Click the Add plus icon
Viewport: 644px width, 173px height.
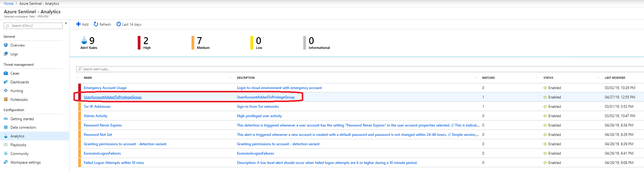pos(78,24)
